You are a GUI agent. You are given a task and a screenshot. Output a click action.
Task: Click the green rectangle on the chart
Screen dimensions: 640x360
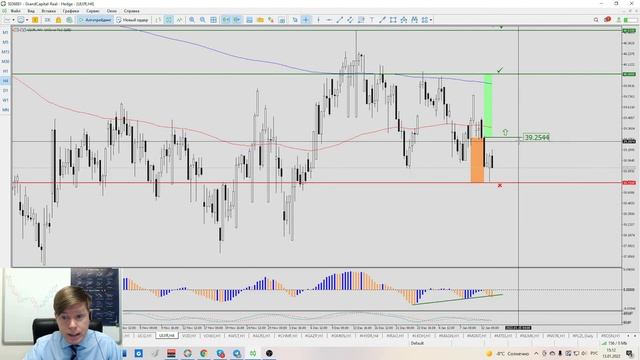click(488, 105)
